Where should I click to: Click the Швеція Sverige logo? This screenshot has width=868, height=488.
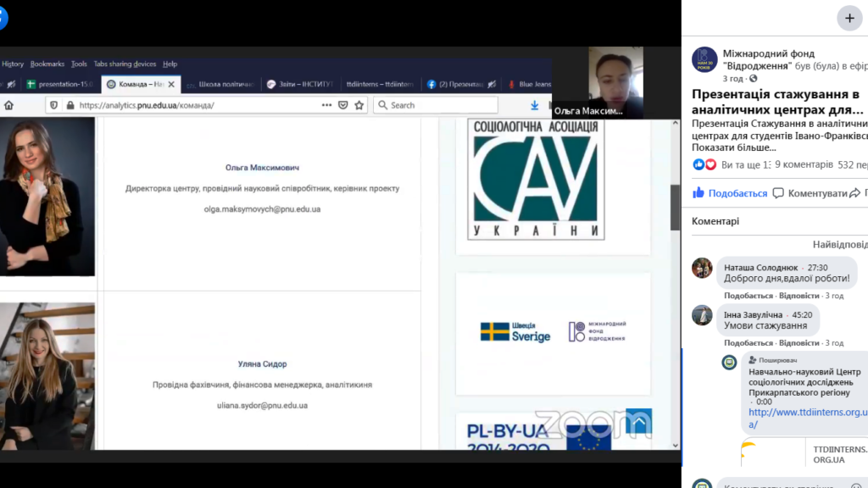515,332
